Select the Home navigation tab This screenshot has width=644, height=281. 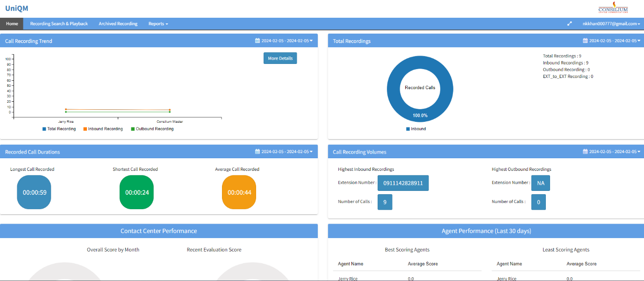click(x=12, y=24)
